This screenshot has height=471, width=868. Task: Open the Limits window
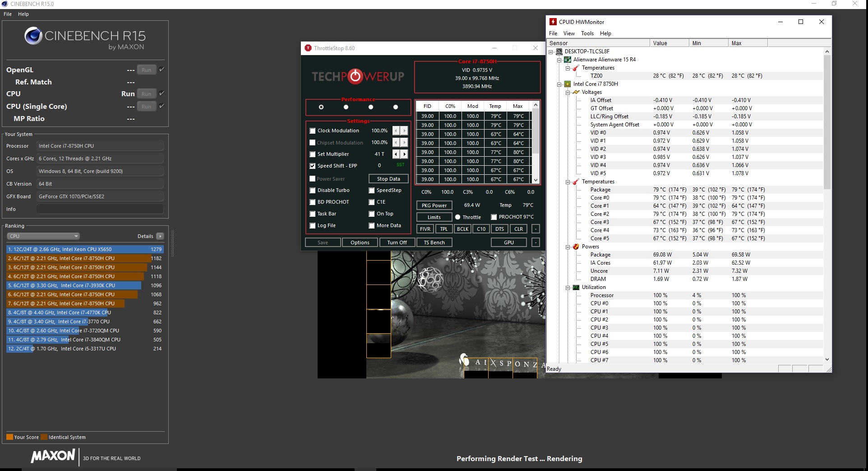pos(434,217)
